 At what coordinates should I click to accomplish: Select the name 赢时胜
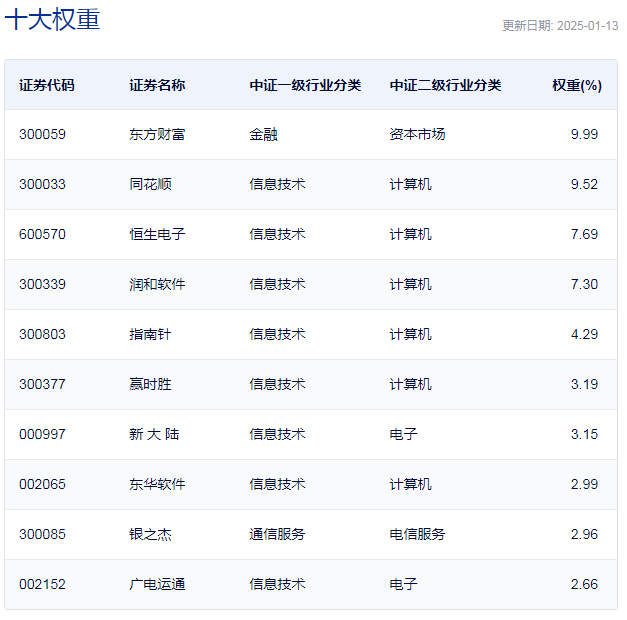150,384
